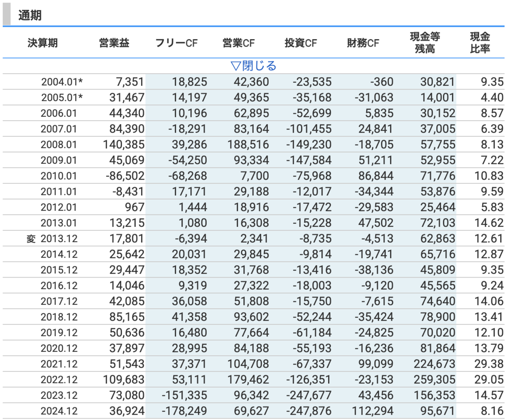
Task: Click the 営業CF column header
Action: pyautogui.click(x=239, y=43)
